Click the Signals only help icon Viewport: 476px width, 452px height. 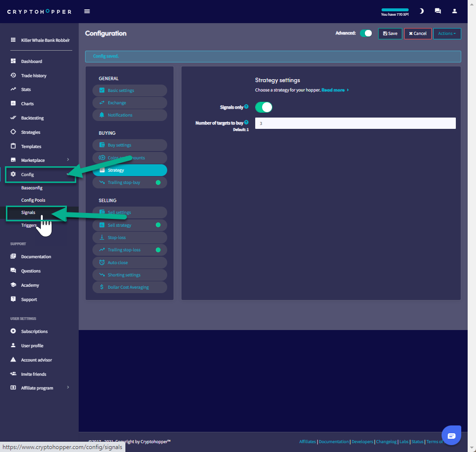coord(246,107)
